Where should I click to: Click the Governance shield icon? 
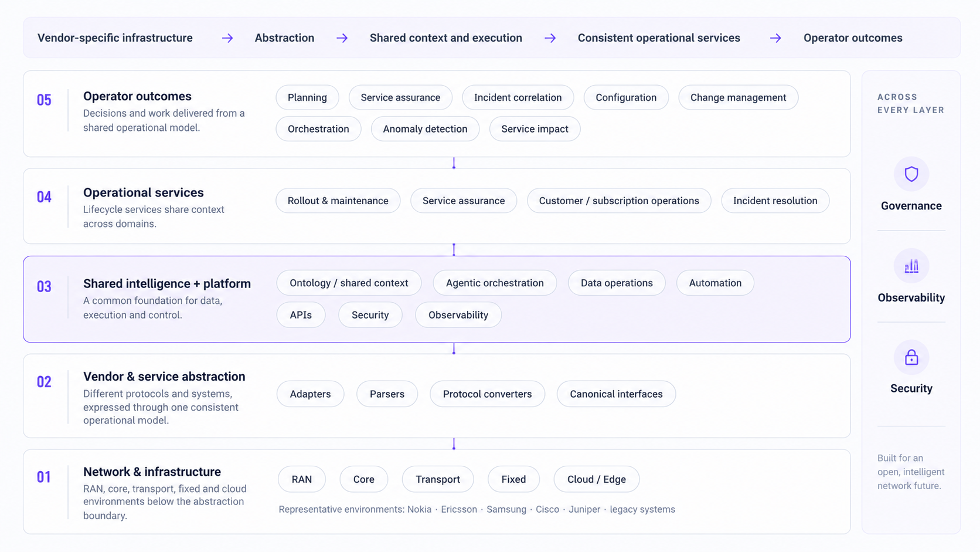(x=911, y=174)
